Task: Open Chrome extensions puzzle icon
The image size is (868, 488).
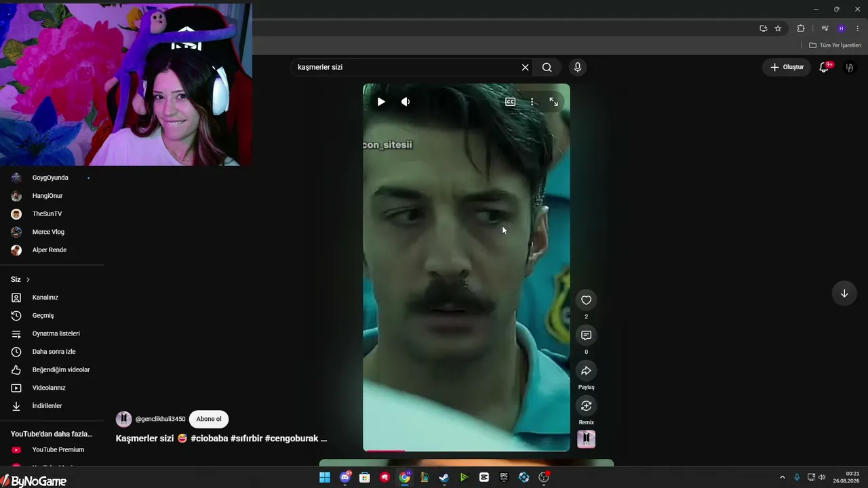Action: (801, 28)
